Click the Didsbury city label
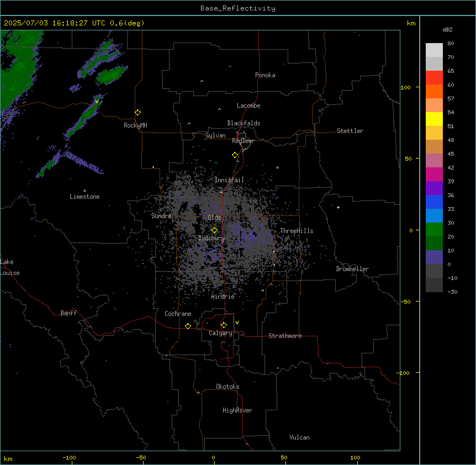The height and width of the screenshot is (465, 476). click(x=211, y=238)
